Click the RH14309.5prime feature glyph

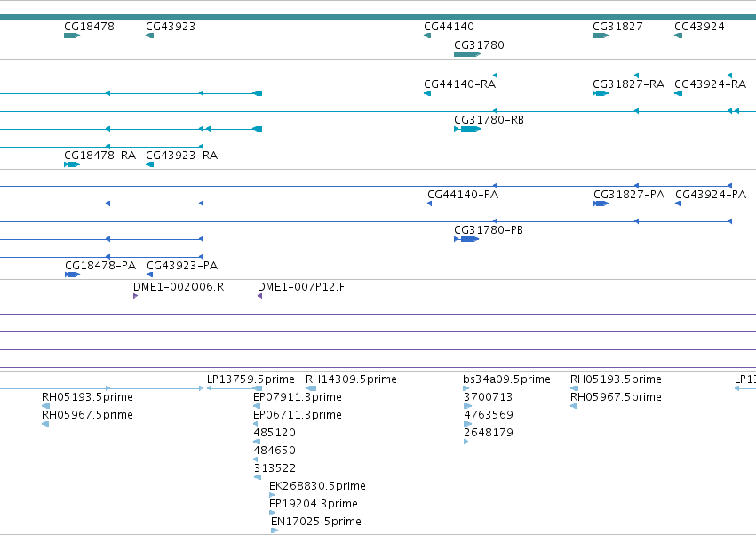pos(311,389)
